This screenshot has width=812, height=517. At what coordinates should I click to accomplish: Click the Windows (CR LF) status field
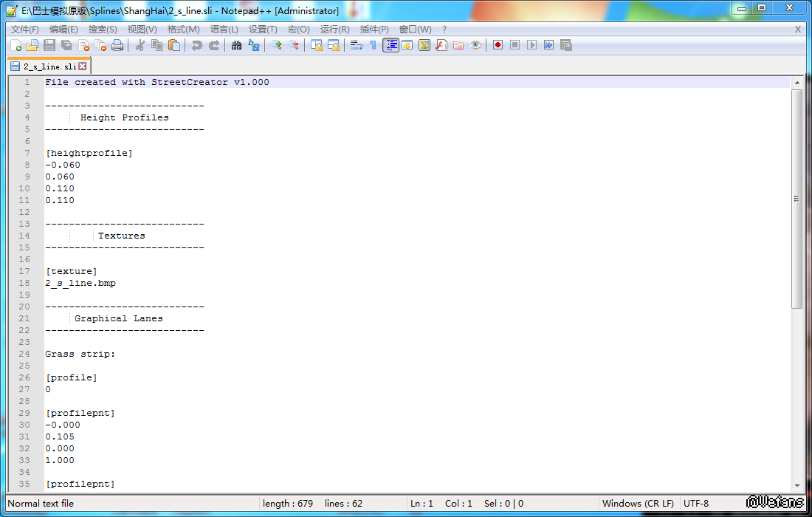[x=638, y=504]
